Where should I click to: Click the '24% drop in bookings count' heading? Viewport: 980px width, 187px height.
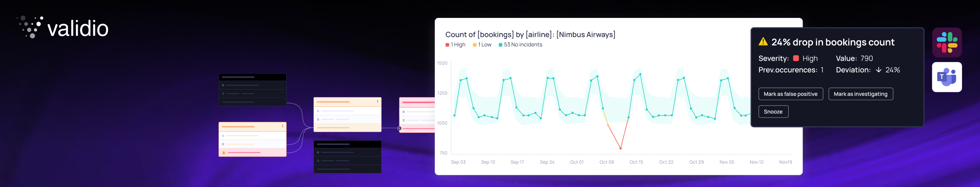pos(833,42)
